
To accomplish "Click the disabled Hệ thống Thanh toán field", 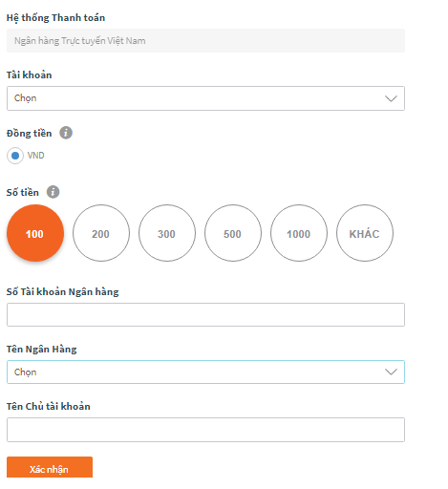I will 205,41.
